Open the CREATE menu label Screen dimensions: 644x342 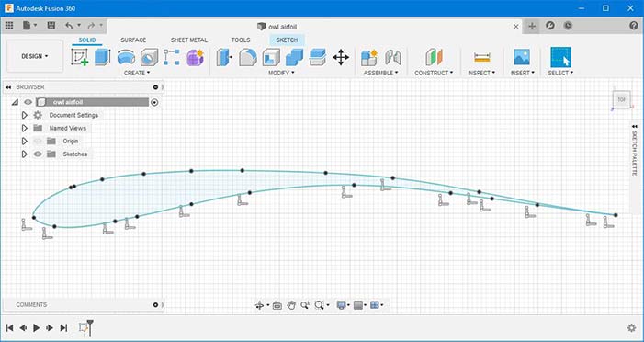137,73
